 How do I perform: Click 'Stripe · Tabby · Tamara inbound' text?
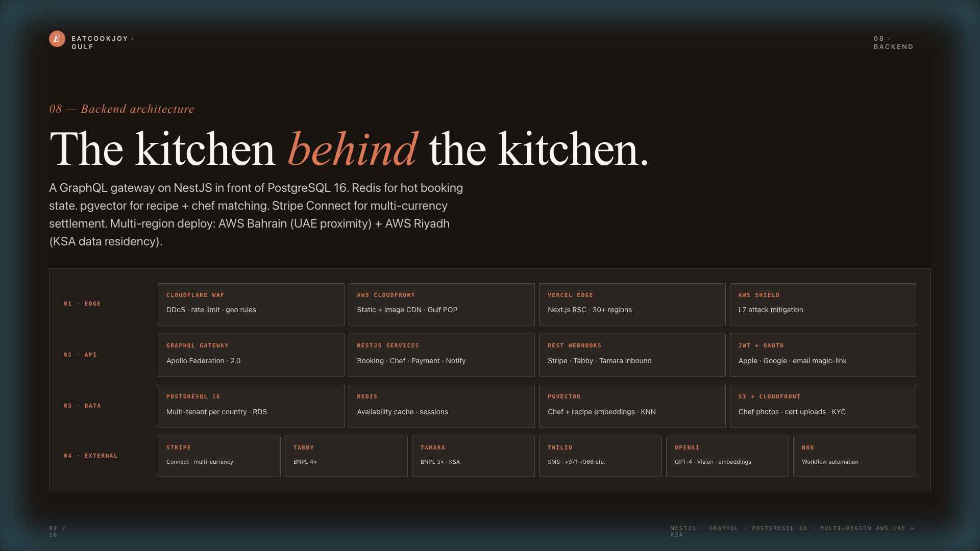pyautogui.click(x=600, y=361)
